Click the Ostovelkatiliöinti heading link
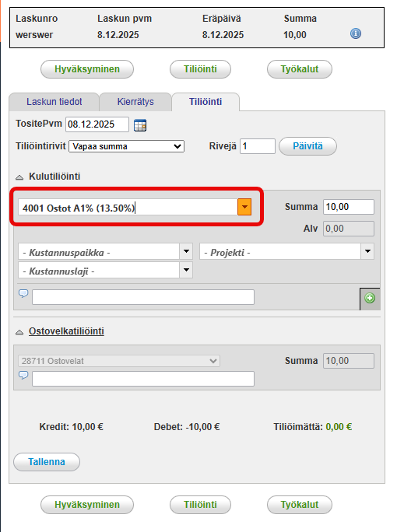397x532 pixels. pyautogui.click(x=66, y=331)
